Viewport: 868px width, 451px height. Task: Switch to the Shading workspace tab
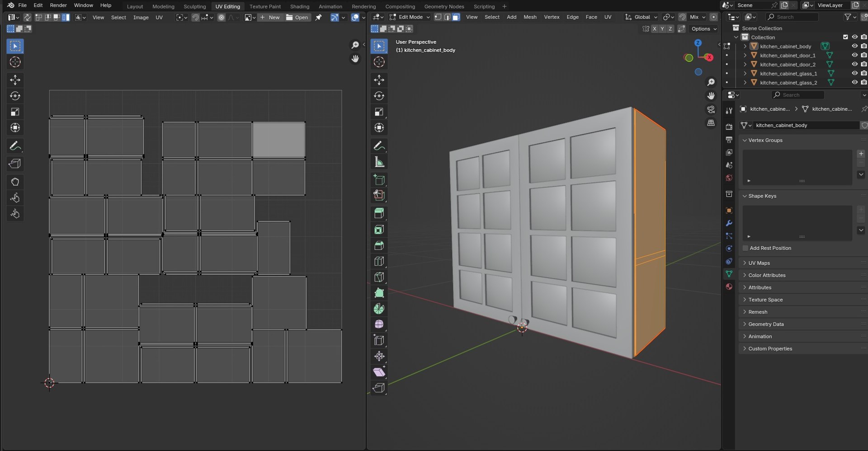pyautogui.click(x=299, y=6)
